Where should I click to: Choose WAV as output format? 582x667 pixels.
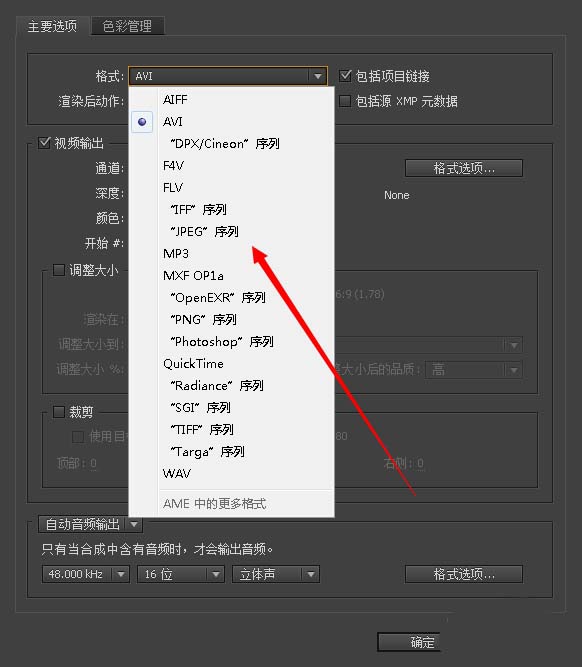pos(231,474)
